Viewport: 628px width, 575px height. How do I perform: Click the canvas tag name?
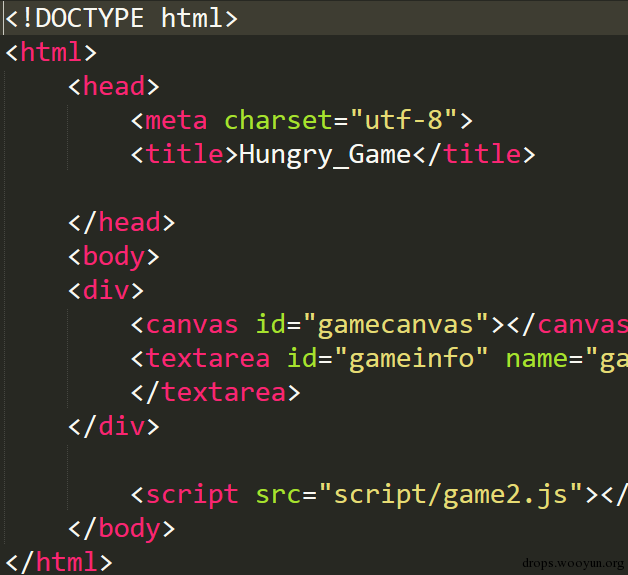tap(192, 325)
